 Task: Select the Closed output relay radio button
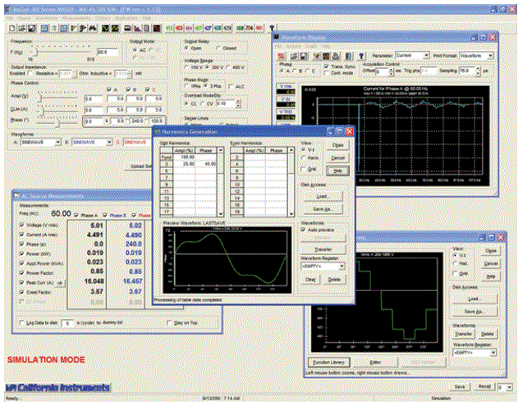(x=219, y=48)
